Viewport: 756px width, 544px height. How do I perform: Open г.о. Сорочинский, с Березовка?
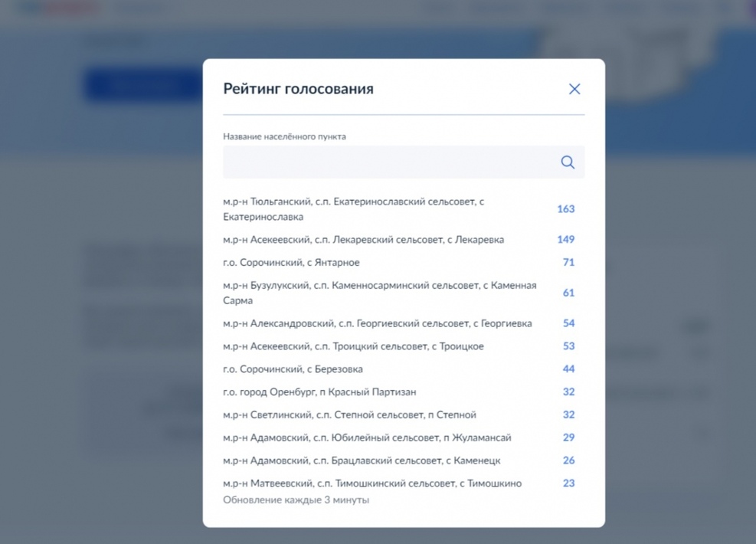[293, 369]
